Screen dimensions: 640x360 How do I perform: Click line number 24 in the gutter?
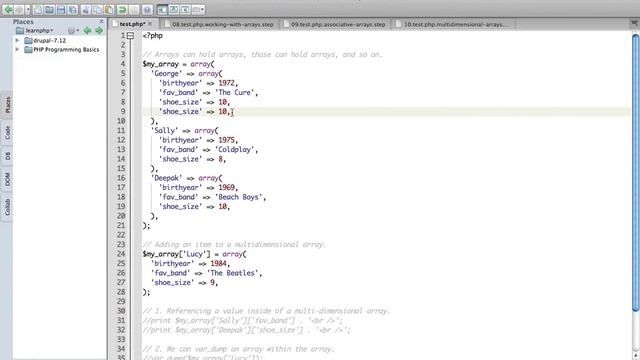[x=121, y=254]
